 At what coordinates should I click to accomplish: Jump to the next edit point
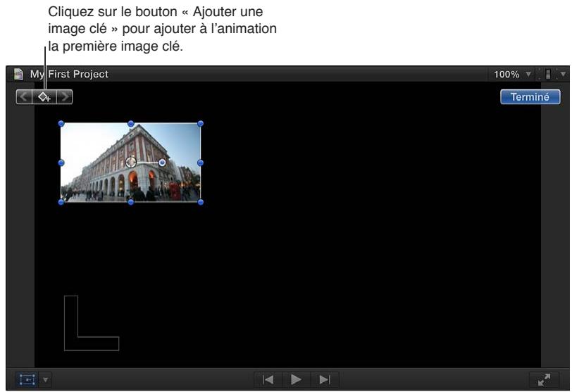pos(325,379)
